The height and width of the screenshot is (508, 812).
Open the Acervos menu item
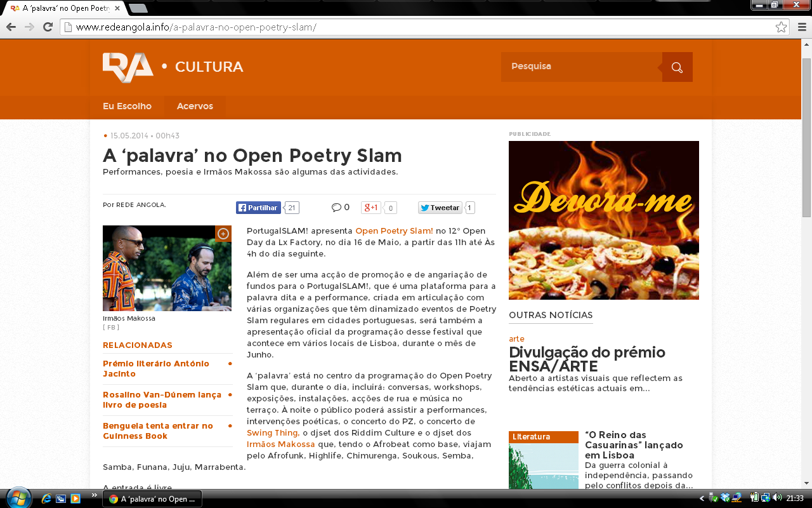click(195, 106)
